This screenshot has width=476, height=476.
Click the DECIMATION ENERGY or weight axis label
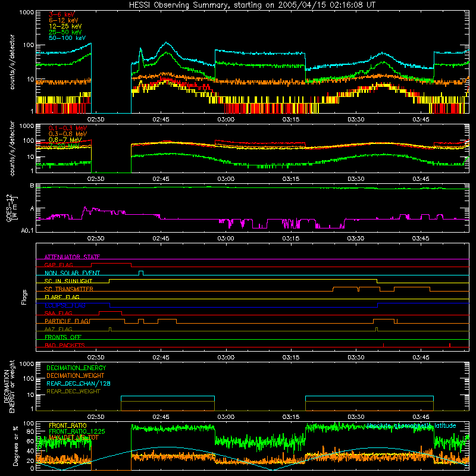(x=9, y=387)
